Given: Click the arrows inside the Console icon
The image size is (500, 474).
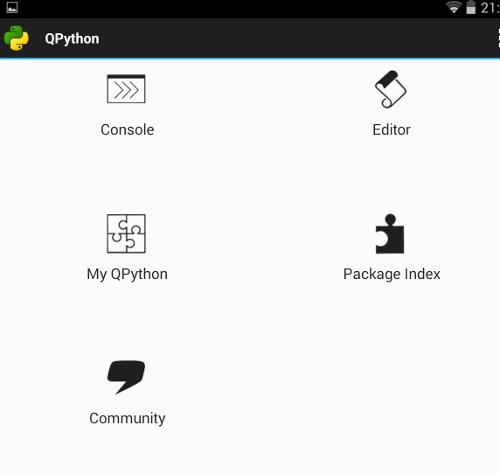Looking at the screenshot, I should pyautogui.click(x=126, y=90).
